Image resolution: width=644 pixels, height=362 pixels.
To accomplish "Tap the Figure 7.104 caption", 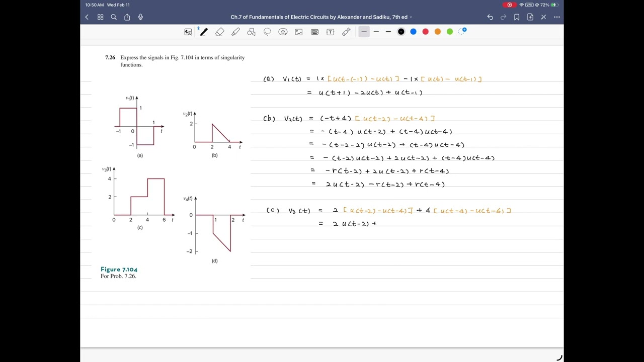I will click(119, 269).
